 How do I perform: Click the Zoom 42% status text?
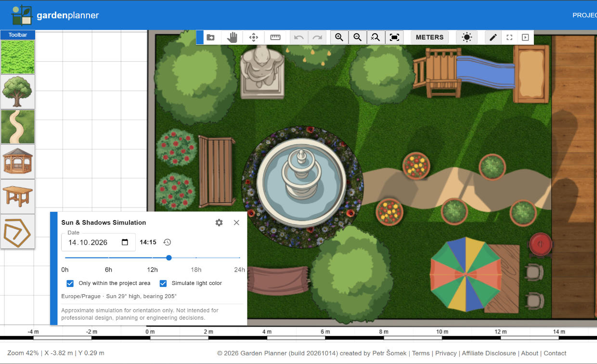pyautogui.click(x=23, y=353)
